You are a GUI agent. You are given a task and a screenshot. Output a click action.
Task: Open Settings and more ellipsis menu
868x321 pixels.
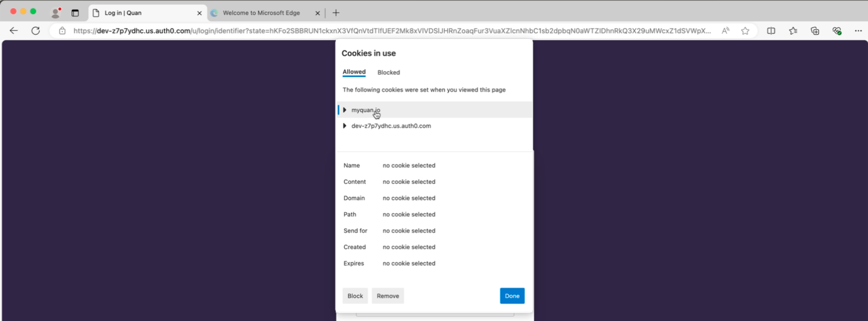coord(858,31)
